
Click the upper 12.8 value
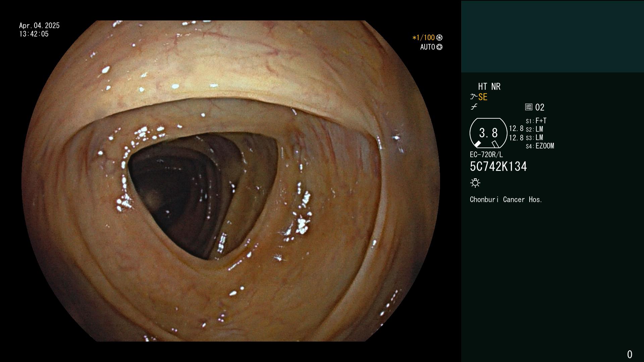(x=516, y=129)
